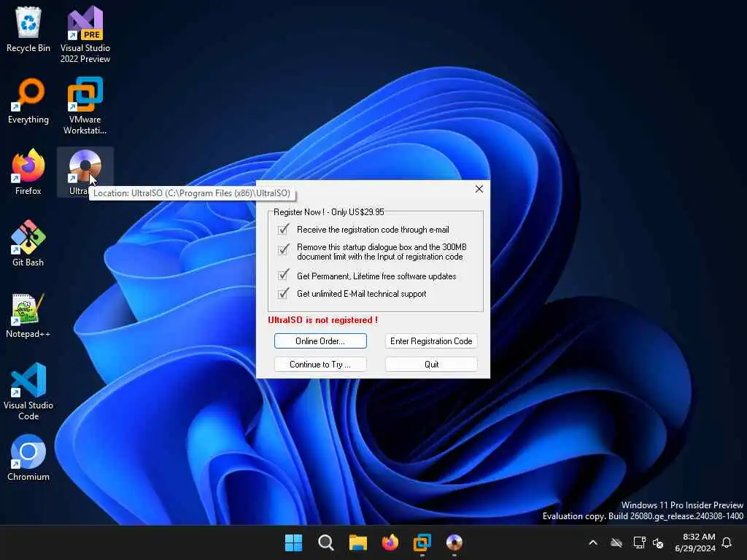This screenshot has width=747, height=560.
Task: Click 'Register Now ! - Only US$29.95' heading
Action: pyautogui.click(x=329, y=212)
